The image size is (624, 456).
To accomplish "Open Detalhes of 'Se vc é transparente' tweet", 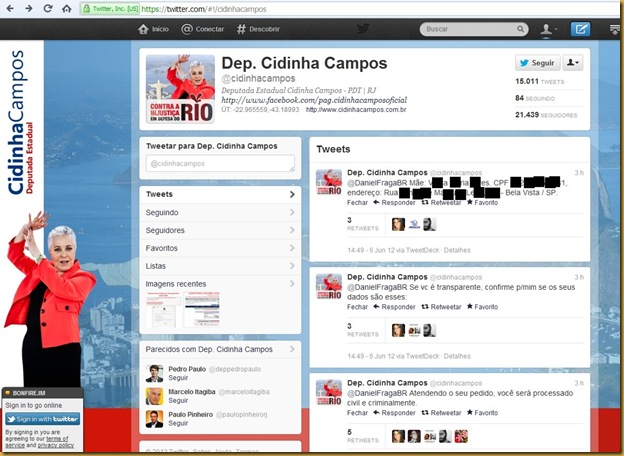I will coord(457,356).
